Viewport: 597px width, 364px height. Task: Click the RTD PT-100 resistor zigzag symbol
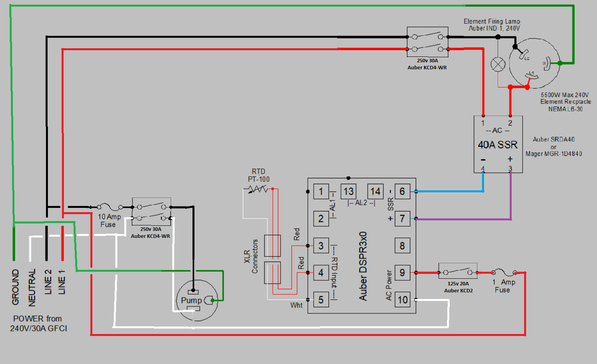[x=258, y=189]
